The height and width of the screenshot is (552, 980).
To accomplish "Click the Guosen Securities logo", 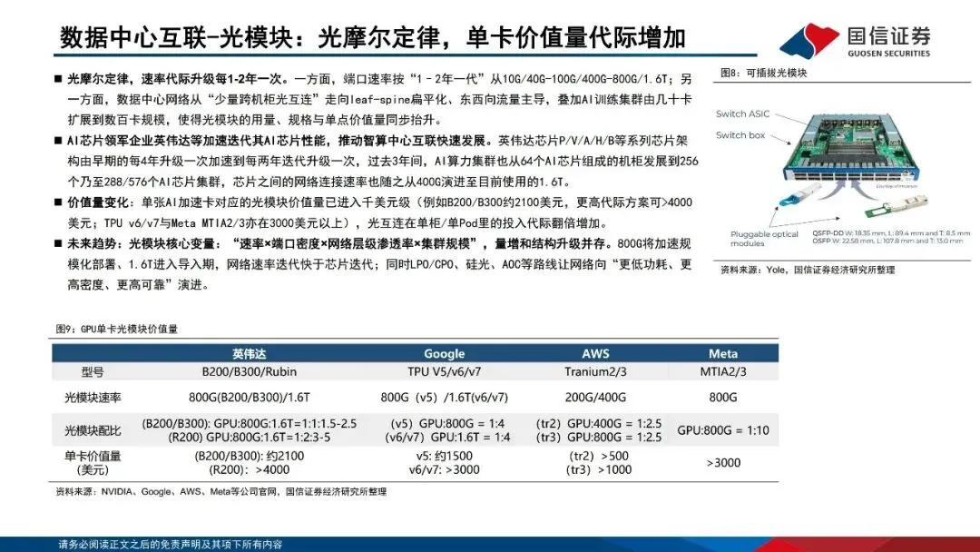I will 856,41.
